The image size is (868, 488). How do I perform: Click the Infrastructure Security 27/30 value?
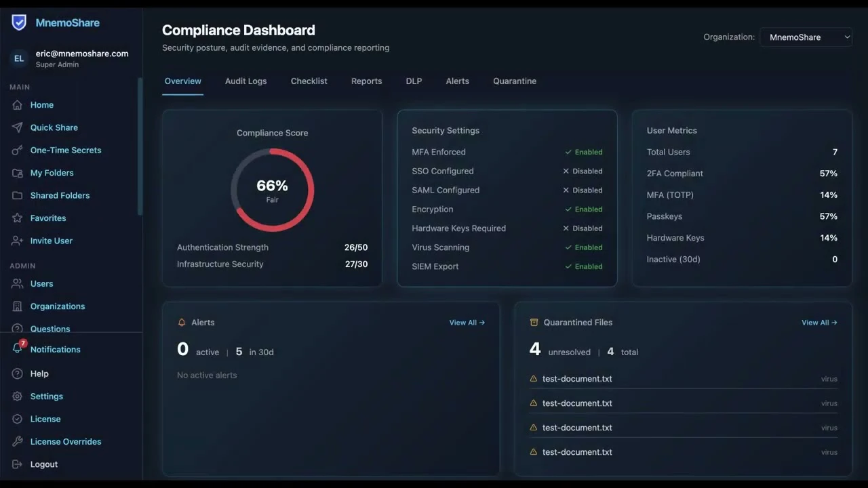coord(356,264)
